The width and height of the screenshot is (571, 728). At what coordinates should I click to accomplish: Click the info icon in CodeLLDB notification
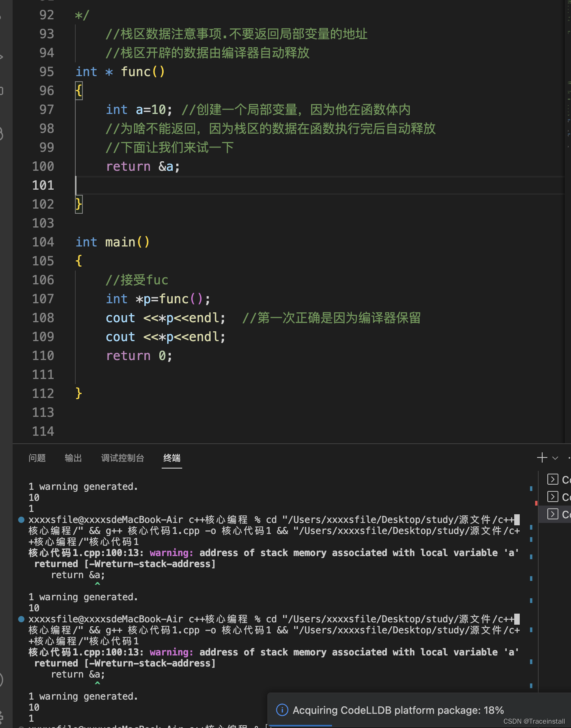click(282, 710)
